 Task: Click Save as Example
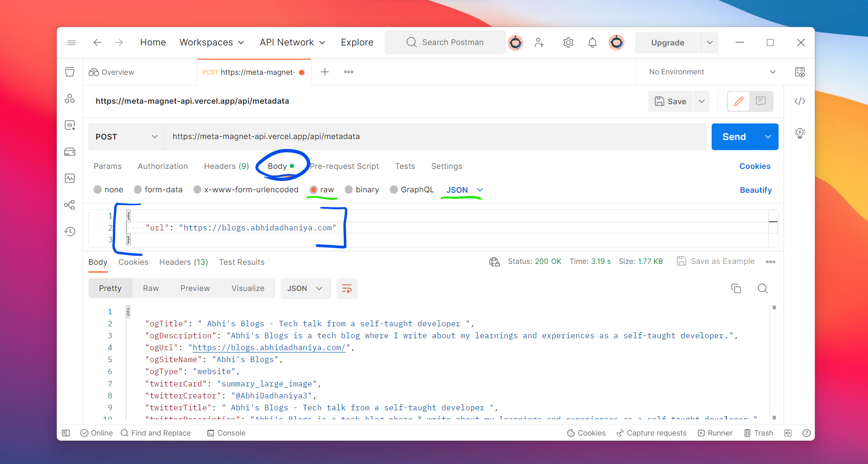click(716, 262)
